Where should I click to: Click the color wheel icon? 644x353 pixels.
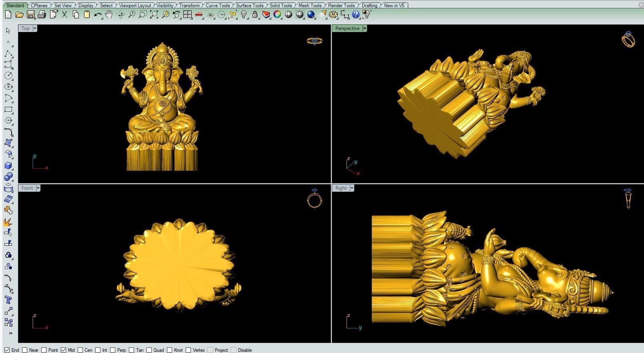[x=277, y=14]
